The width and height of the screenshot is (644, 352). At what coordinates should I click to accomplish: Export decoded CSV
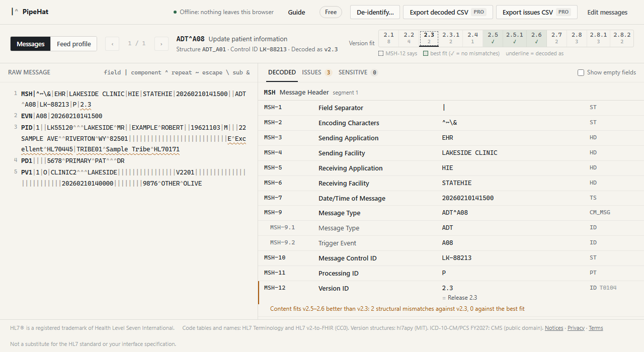tap(448, 12)
